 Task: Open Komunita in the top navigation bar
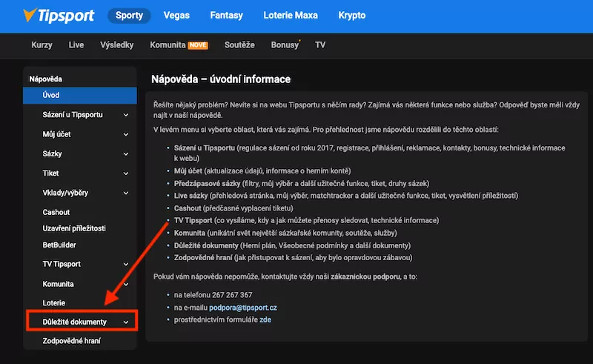click(x=168, y=45)
